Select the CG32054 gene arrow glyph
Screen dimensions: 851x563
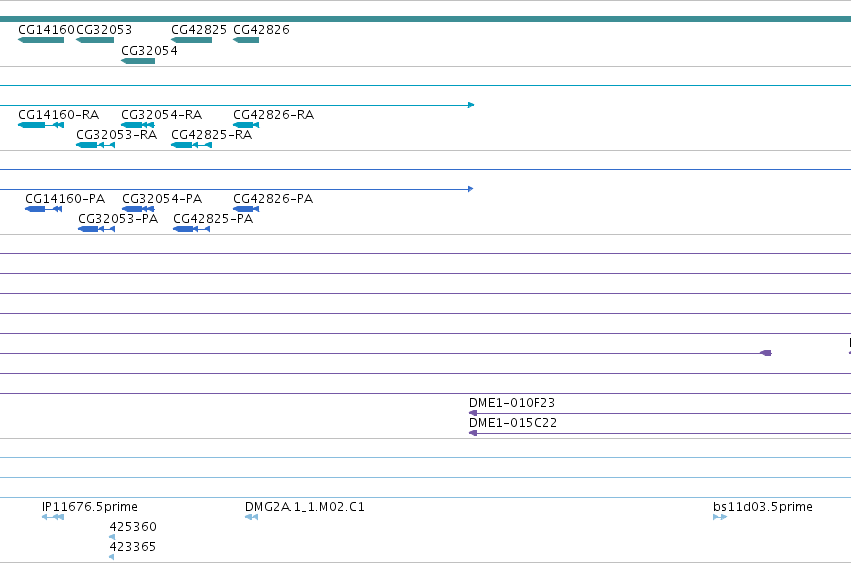click(138, 61)
